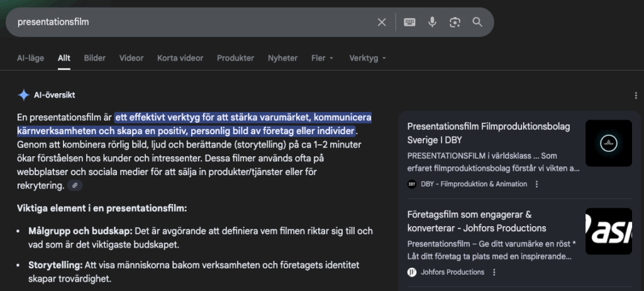Click the magnifying glass search button

click(477, 22)
